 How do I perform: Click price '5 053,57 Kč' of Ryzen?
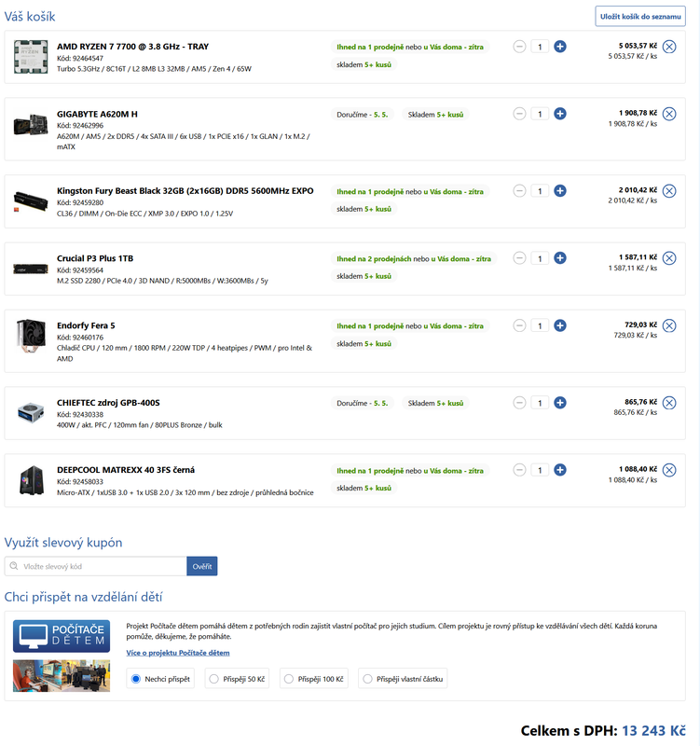[x=638, y=46]
